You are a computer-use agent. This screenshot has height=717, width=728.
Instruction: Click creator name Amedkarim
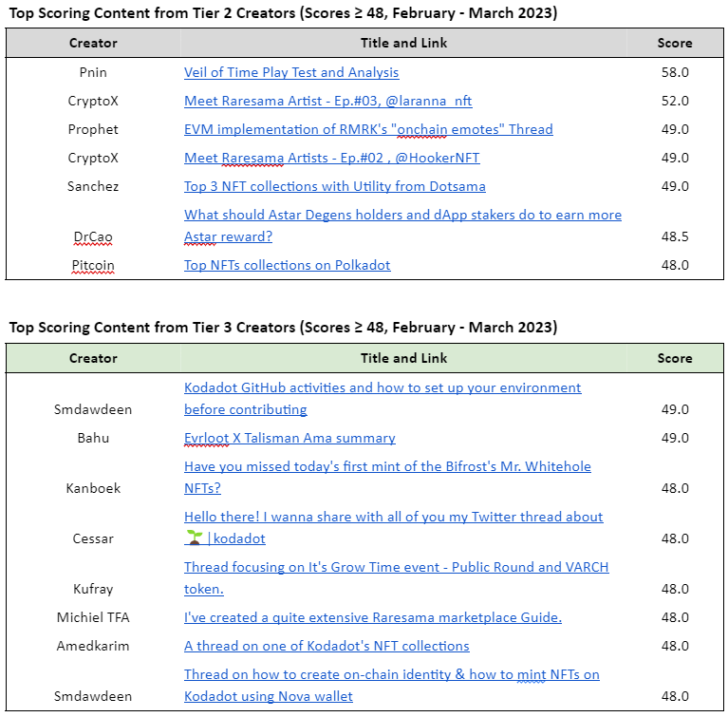(93, 646)
